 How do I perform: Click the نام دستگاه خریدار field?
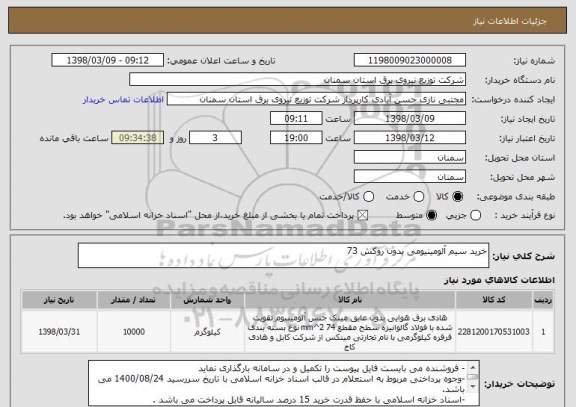(298, 80)
